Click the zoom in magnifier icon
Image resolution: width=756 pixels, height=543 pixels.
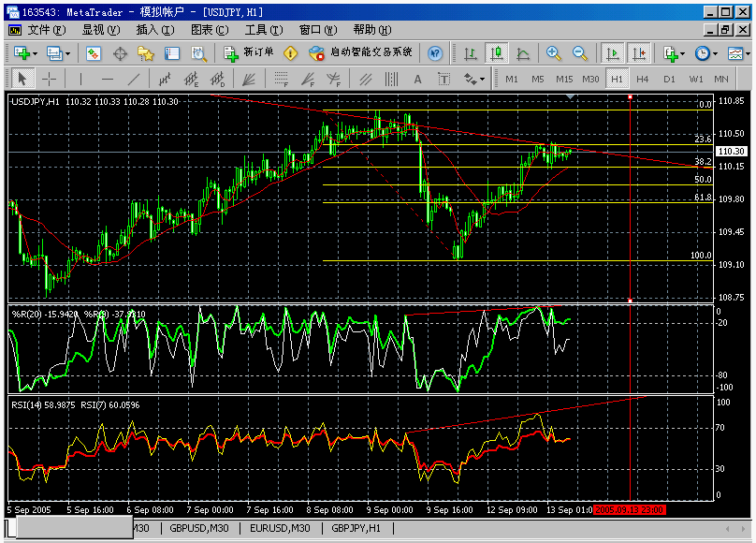[554, 53]
